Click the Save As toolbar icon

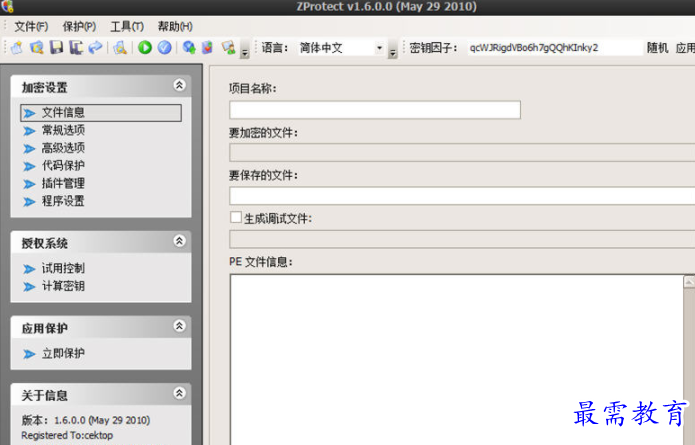coord(76,47)
